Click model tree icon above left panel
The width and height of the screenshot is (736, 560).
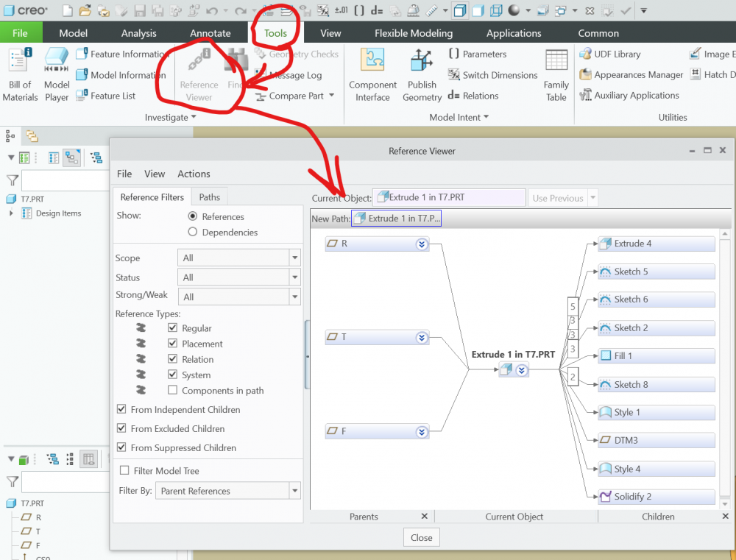[x=10, y=136]
